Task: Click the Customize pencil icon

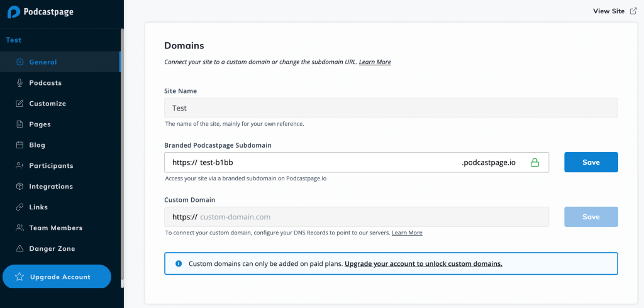Action: pos(19,104)
